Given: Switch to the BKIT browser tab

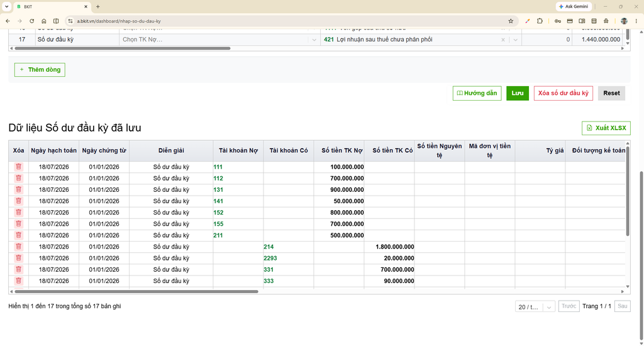Looking at the screenshot, I should point(52,6).
